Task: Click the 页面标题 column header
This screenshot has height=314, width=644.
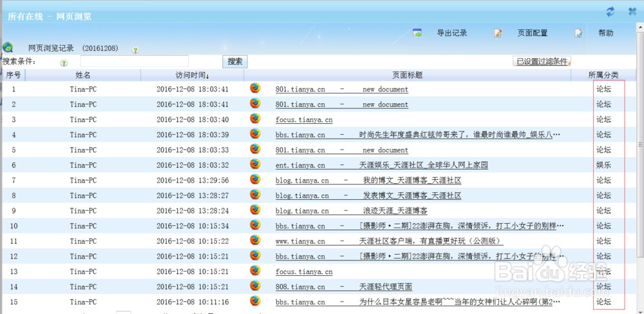Action: click(408, 75)
